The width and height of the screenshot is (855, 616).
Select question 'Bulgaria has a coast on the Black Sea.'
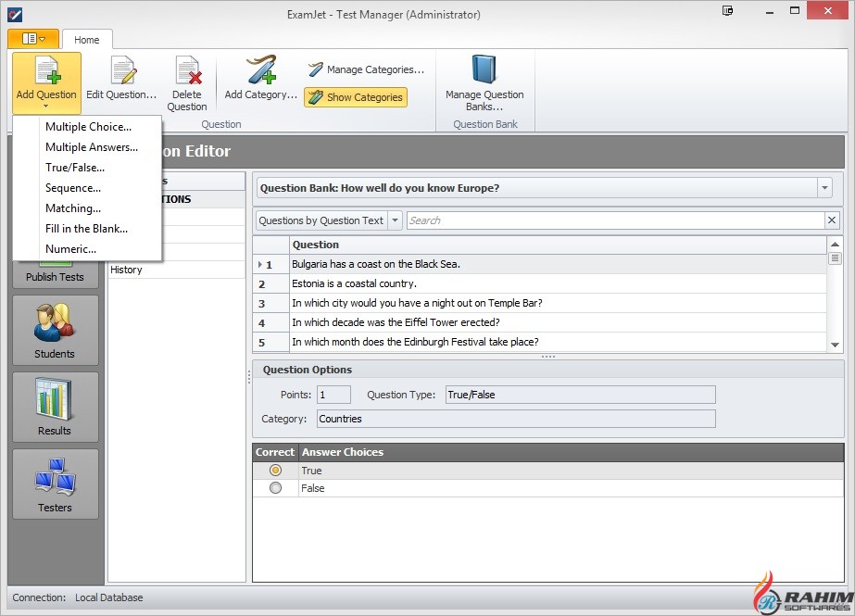558,264
